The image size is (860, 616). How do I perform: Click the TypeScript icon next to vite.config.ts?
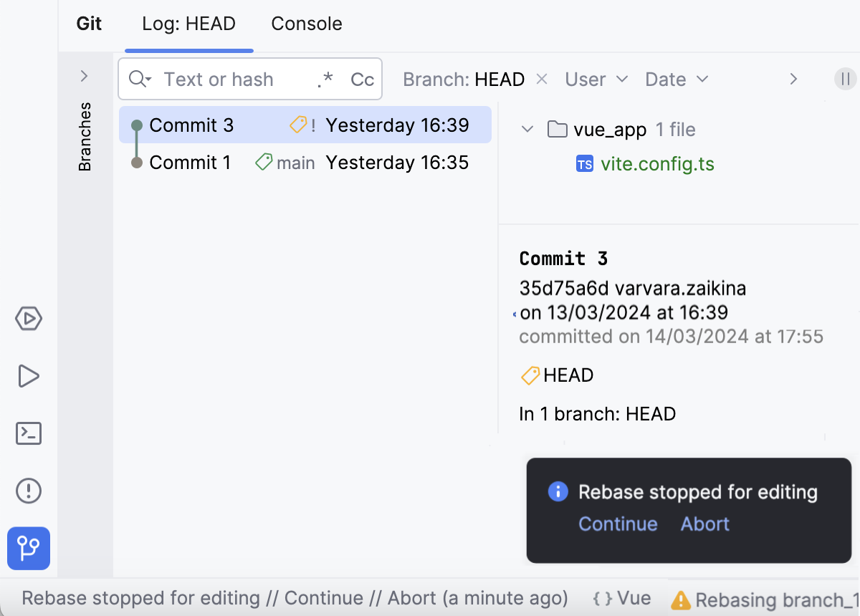[584, 163]
